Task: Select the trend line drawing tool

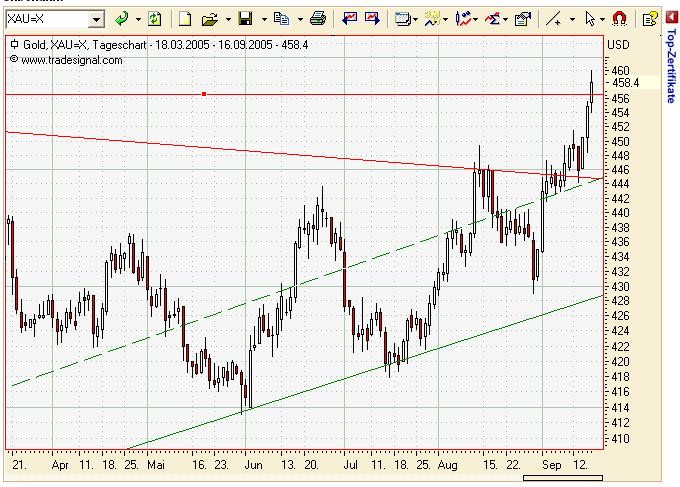Action: pyautogui.click(x=554, y=19)
